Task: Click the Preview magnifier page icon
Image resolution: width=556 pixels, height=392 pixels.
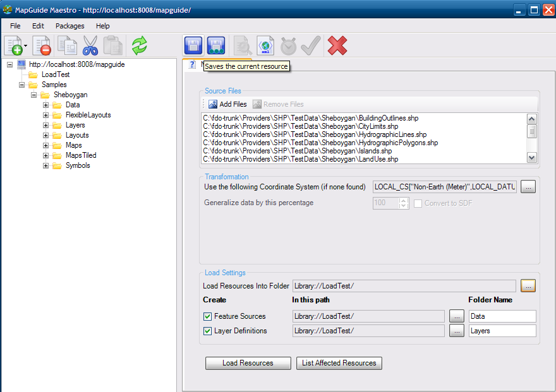Action: point(243,45)
